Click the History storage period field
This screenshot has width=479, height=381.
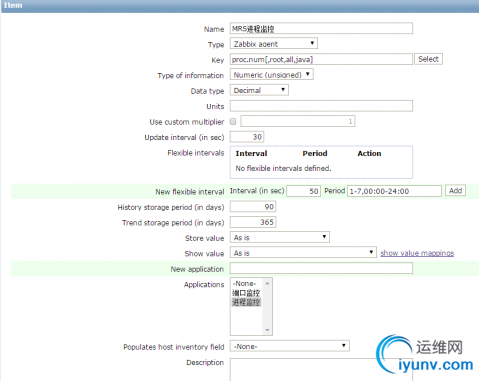point(253,207)
